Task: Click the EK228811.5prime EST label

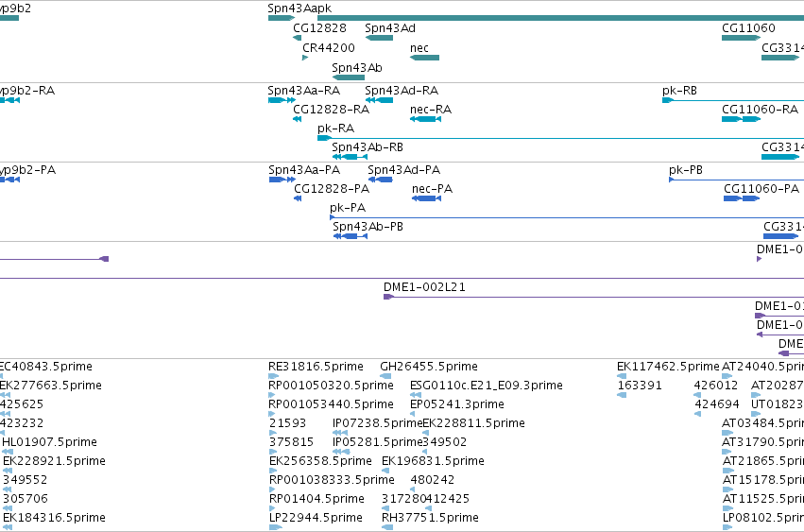Action: tap(473, 423)
